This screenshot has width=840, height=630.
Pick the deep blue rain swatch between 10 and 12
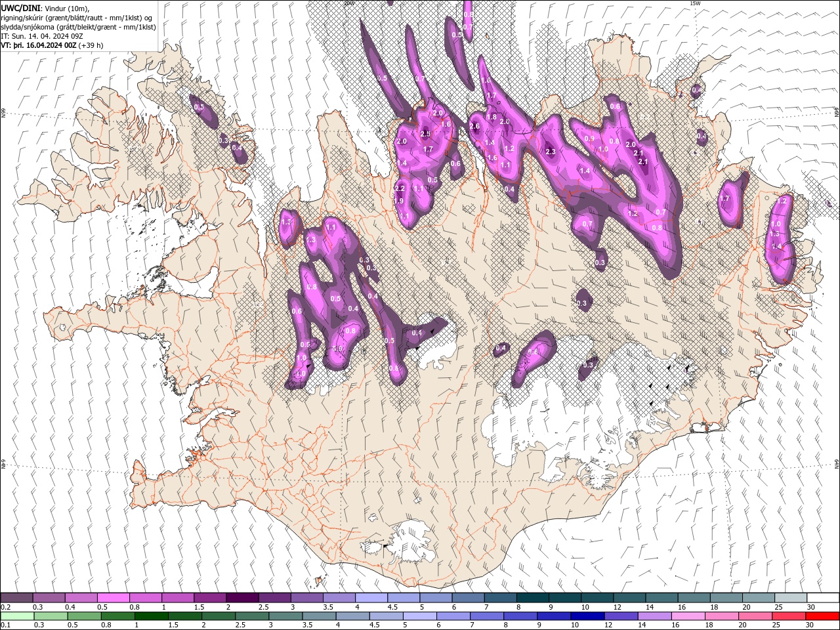pos(587,616)
